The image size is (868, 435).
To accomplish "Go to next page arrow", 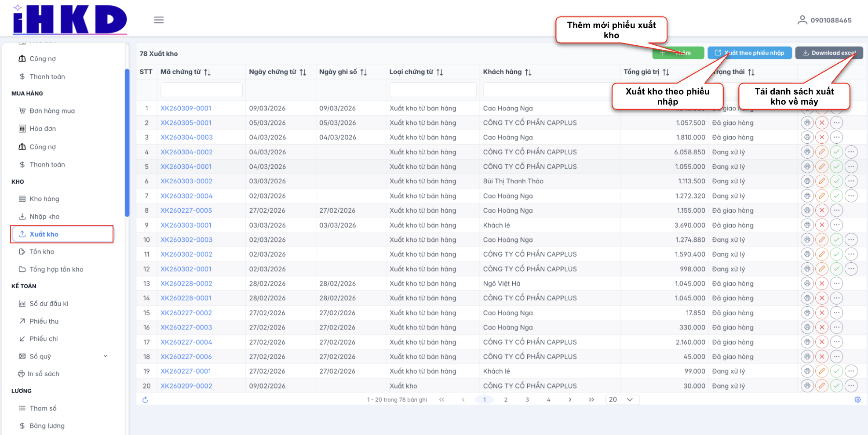I will [570, 400].
